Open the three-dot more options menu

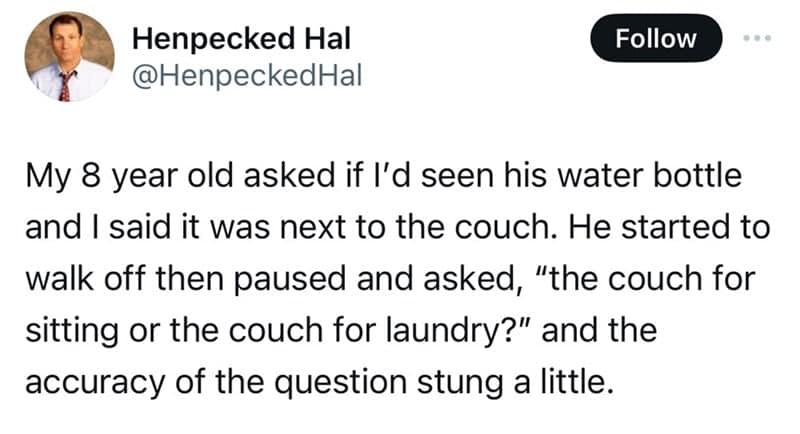point(755,40)
